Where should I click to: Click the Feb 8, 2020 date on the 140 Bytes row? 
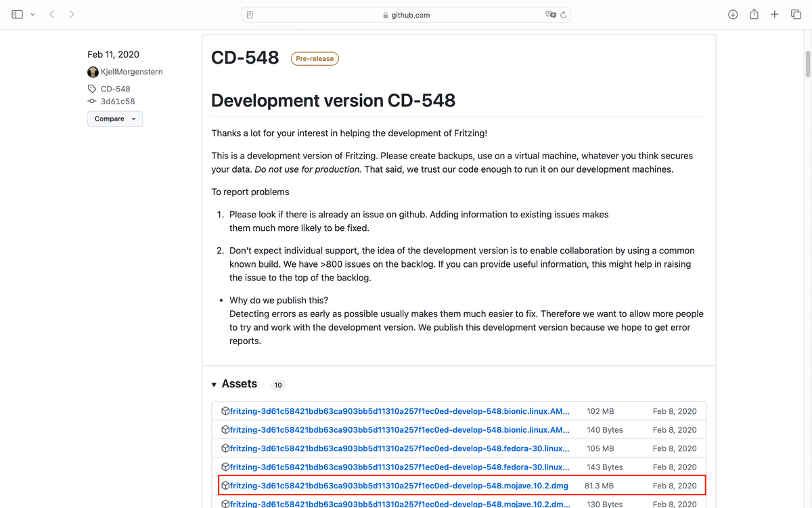click(x=675, y=429)
